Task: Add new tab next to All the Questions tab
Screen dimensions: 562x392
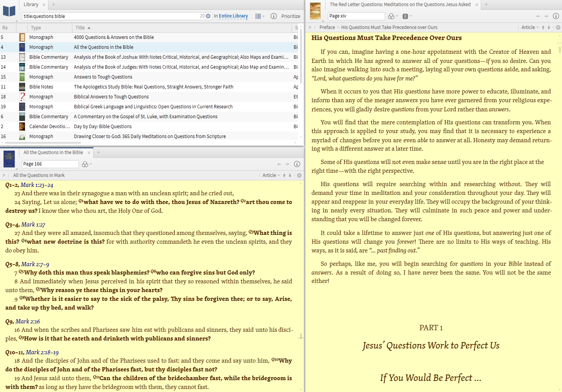Action: 98,153
